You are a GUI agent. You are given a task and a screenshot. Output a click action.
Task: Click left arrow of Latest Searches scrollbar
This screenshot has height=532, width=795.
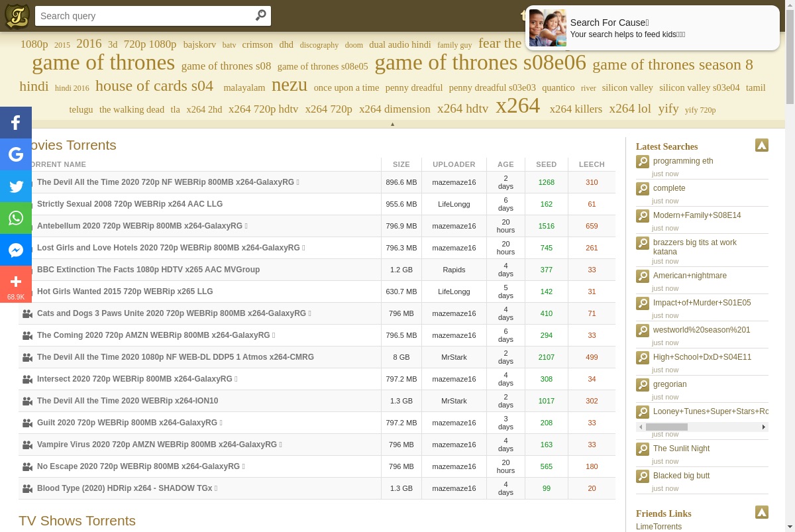(x=641, y=427)
